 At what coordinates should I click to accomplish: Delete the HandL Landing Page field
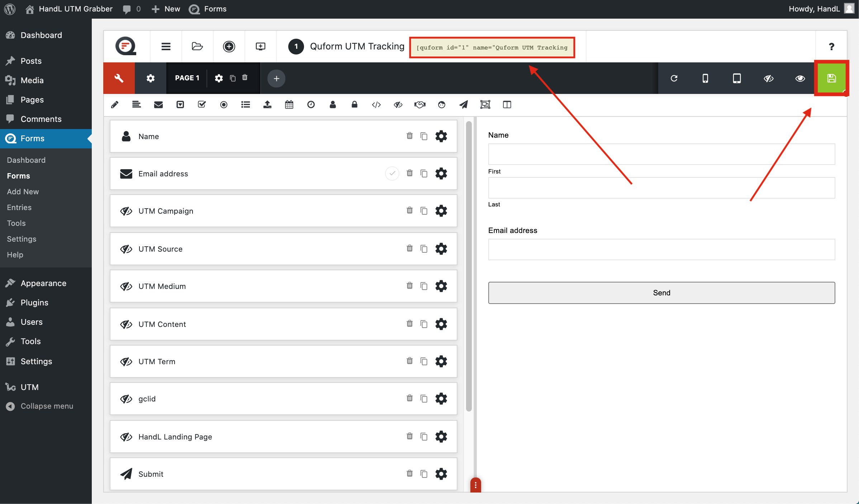[409, 436]
